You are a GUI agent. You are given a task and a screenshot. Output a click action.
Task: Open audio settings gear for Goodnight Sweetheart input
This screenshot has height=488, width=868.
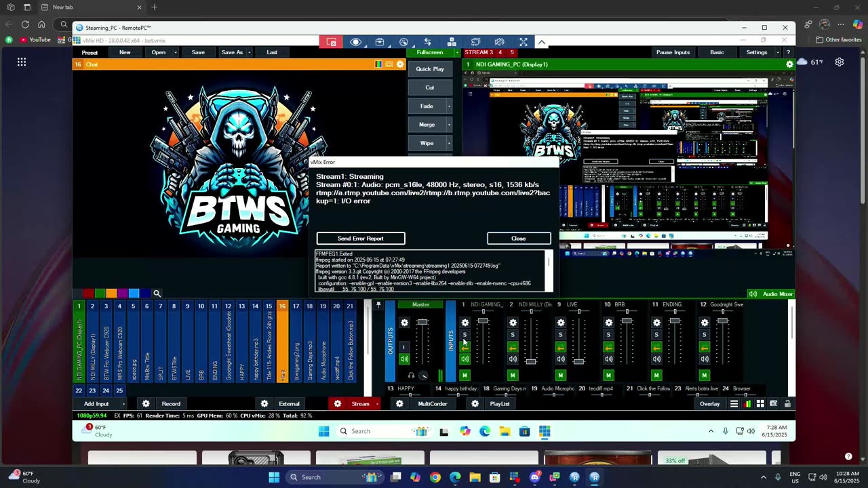click(x=705, y=323)
